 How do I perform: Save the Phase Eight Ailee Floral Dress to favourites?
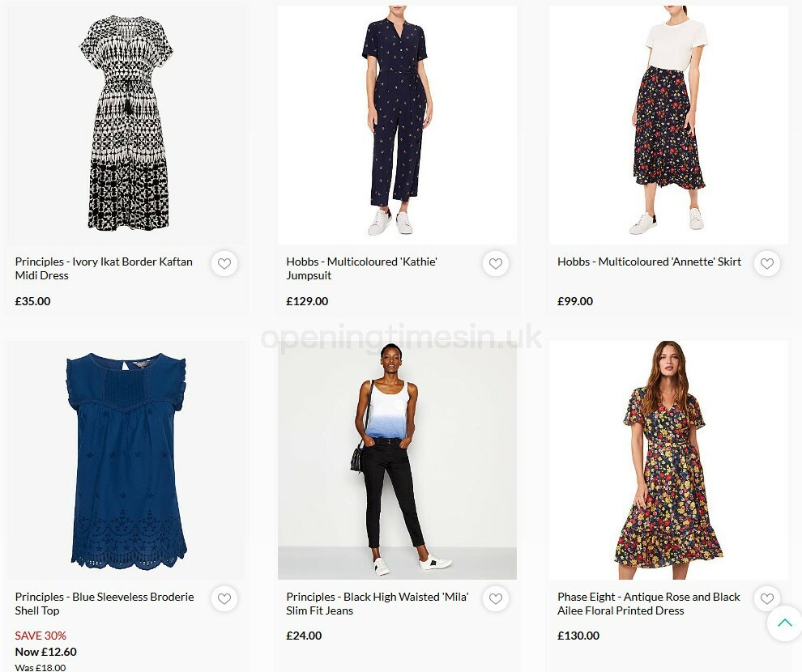pyautogui.click(x=766, y=598)
